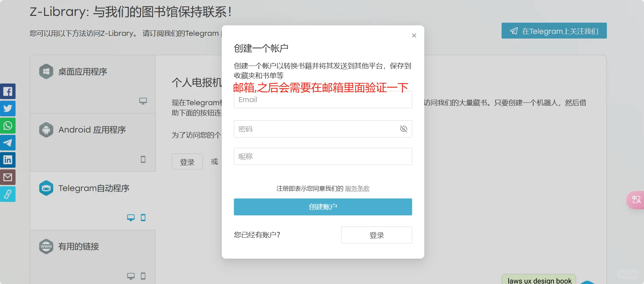This screenshot has height=284, width=644.
Task: Click the blue phone icon under Telegram自动程序
Action: point(143,218)
